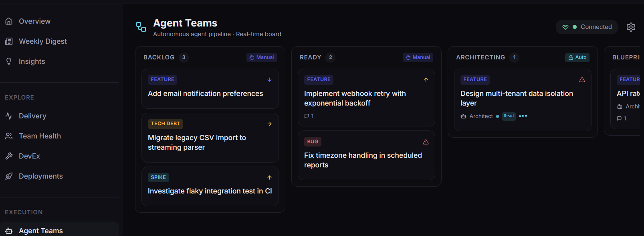The height and width of the screenshot is (236, 644).
Task: Click the EXECUTION section label
Action: [24, 212]
